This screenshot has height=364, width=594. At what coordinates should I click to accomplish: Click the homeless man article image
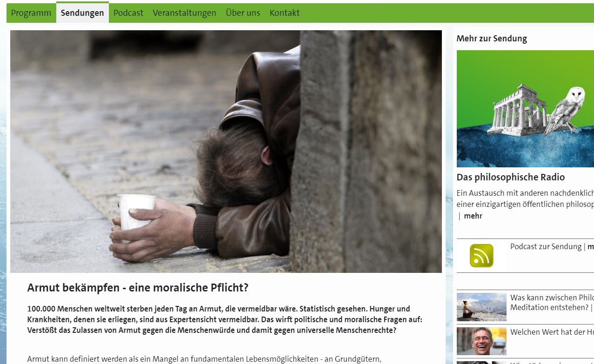226,152
